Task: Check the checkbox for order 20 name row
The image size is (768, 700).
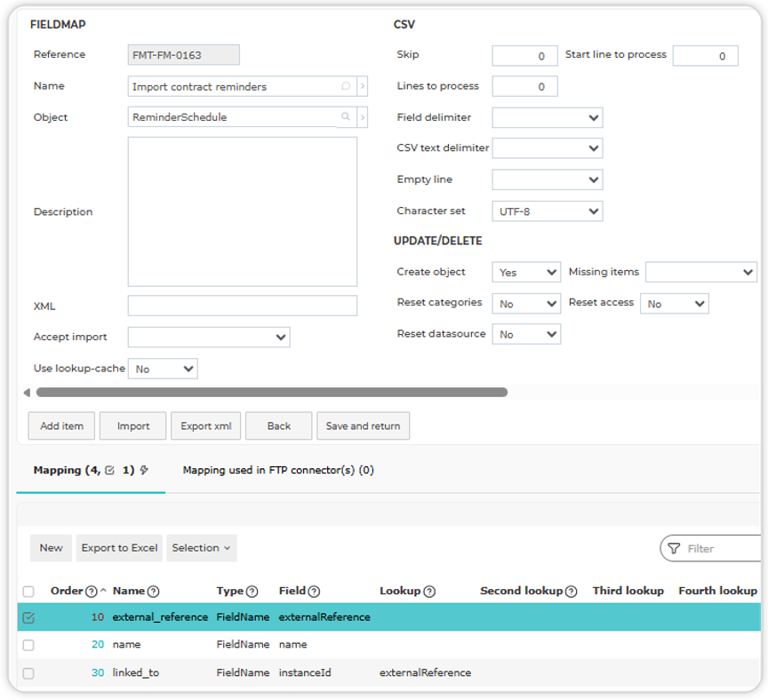Action: click(28, 645)
